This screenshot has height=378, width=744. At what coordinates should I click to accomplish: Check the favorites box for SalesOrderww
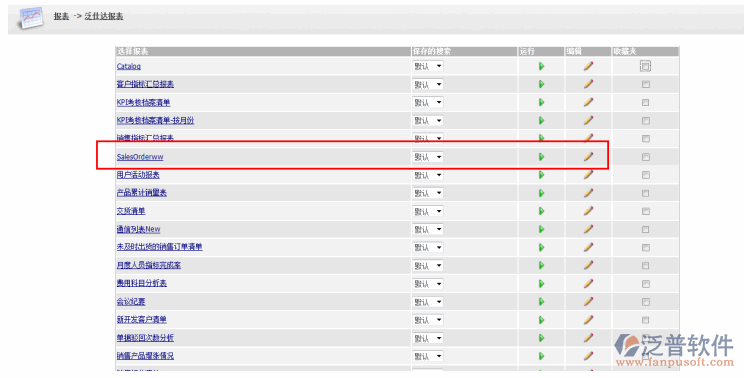[646, 157]
